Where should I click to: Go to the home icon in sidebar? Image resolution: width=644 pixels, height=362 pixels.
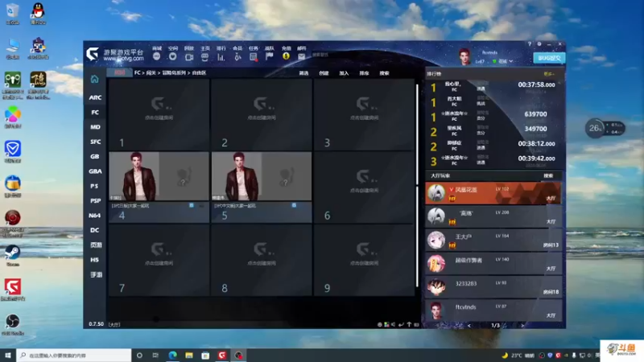point(94,79)
